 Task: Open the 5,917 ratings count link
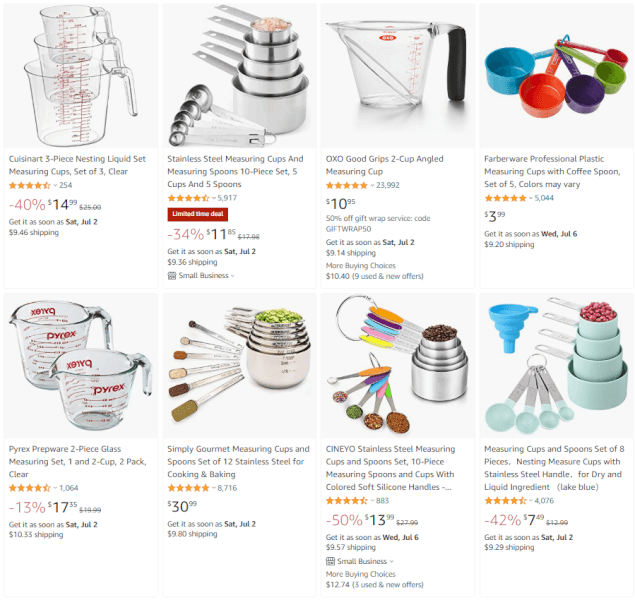[x=227, y=198]
